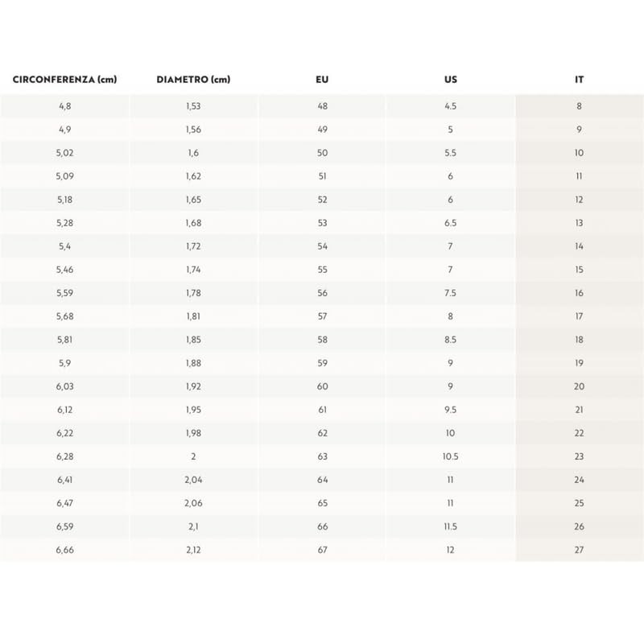Click EU size 67 cell
This screenshot has width=644, height=644.
[x=322, y=550]
